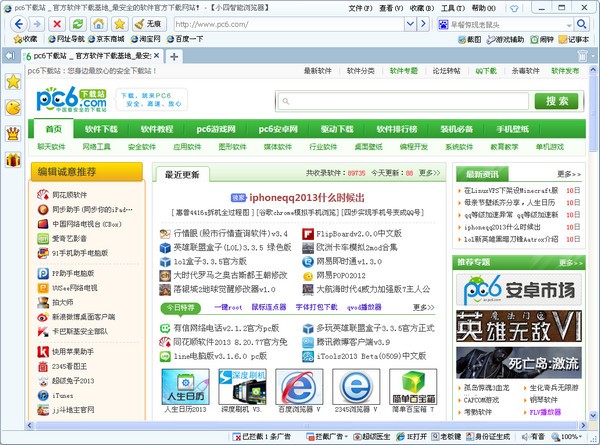Open the closed-tabs trash icon
This screenshot has width=600, height=445.
[x=582, y=56]
